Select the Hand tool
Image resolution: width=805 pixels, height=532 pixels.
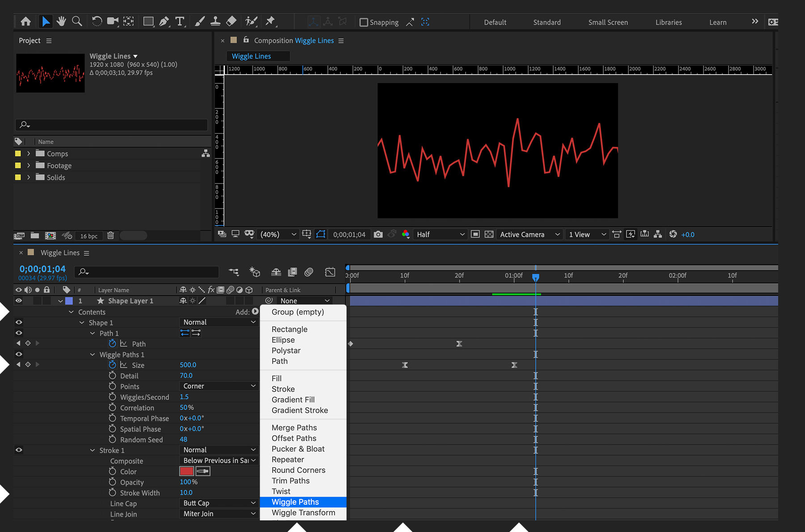61,21
